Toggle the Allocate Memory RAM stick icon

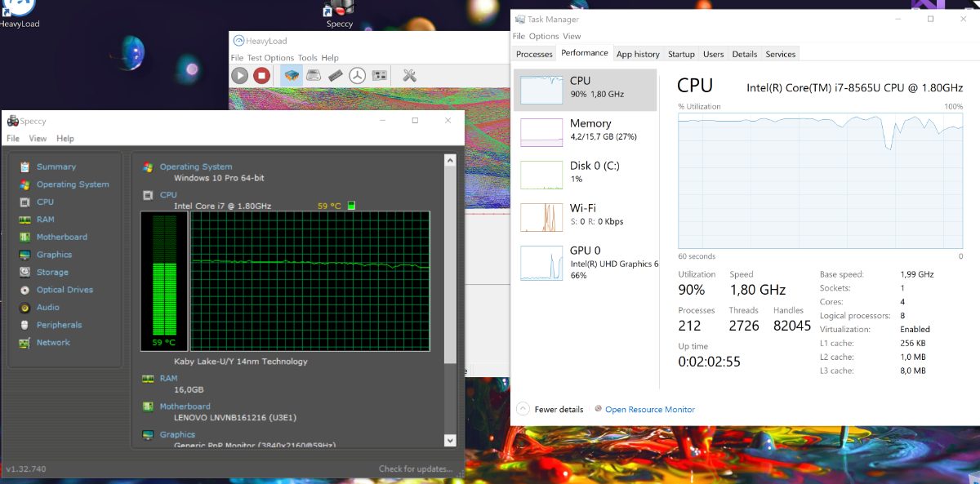[x=336, y=76]
